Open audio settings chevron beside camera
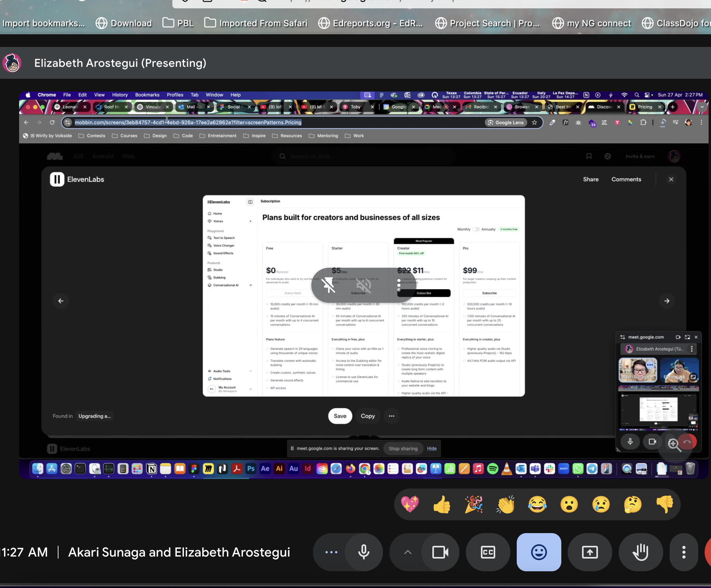 408,552
